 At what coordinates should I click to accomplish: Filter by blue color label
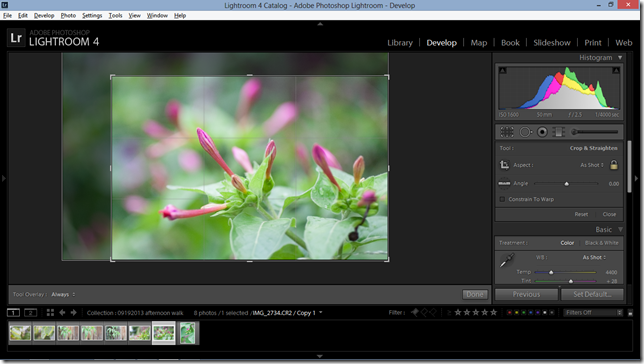click(x=531, y=313)
